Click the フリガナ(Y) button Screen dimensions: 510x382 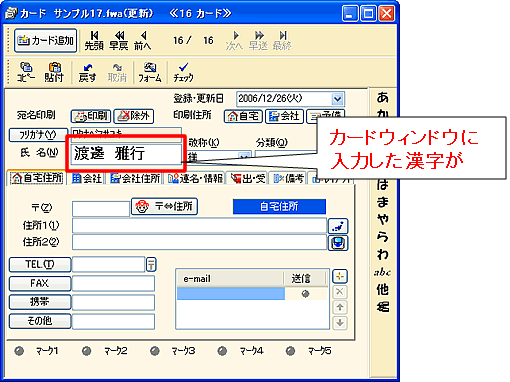pyautogui.click(x=38, y=135)
